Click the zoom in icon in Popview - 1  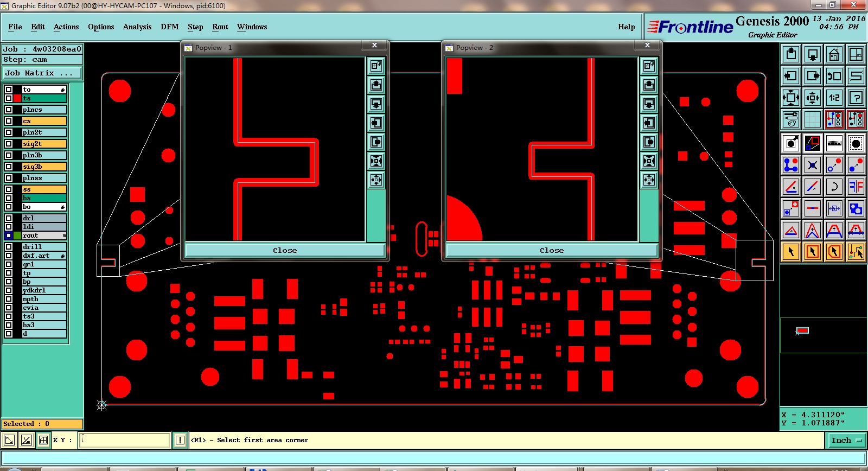pyautogui.click(x=376, y=161)
